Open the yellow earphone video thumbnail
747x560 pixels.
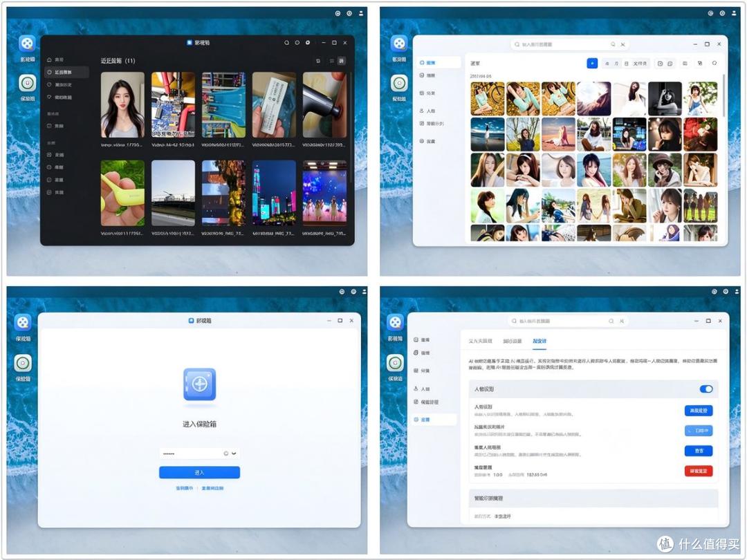pyautogui.click(x=122, y=193)
